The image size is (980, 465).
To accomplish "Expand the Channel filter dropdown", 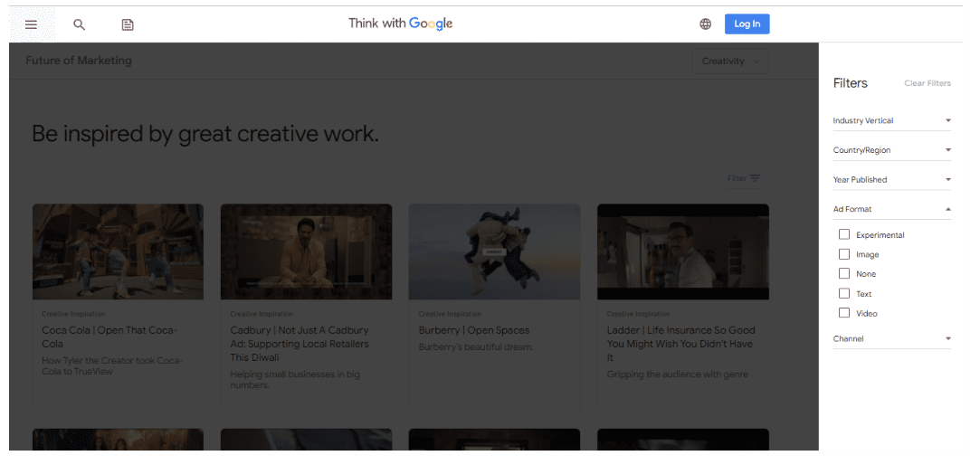I will (891, 339).
